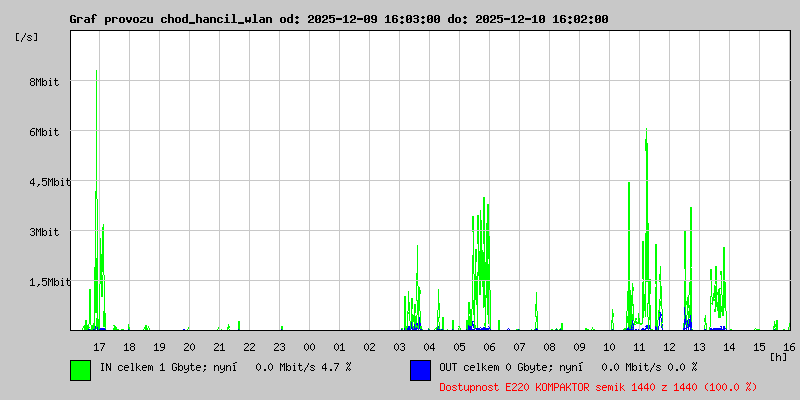This screenshot has width=800, height=400.
Task: Click the '6Mbit' y-axis label
Action: coord(44,132)
